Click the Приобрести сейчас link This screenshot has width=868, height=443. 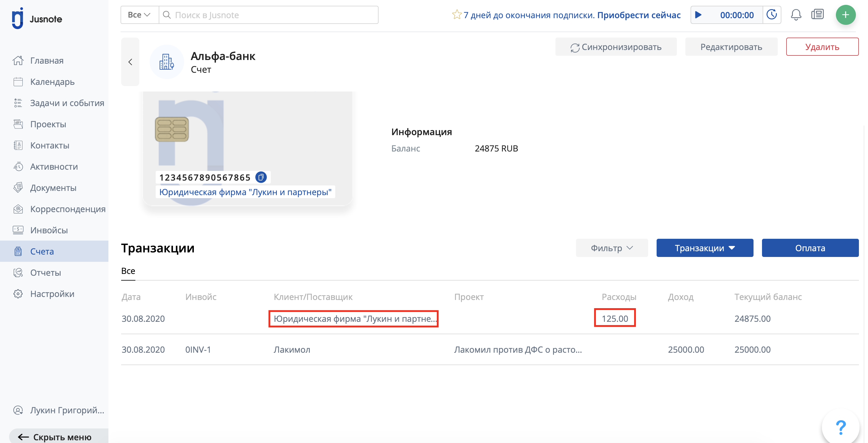tap(639, 15)
